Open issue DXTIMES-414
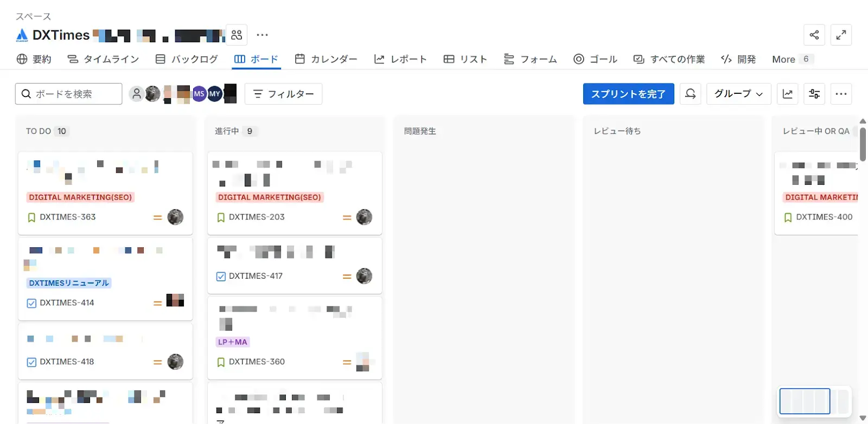 point(67,303)
